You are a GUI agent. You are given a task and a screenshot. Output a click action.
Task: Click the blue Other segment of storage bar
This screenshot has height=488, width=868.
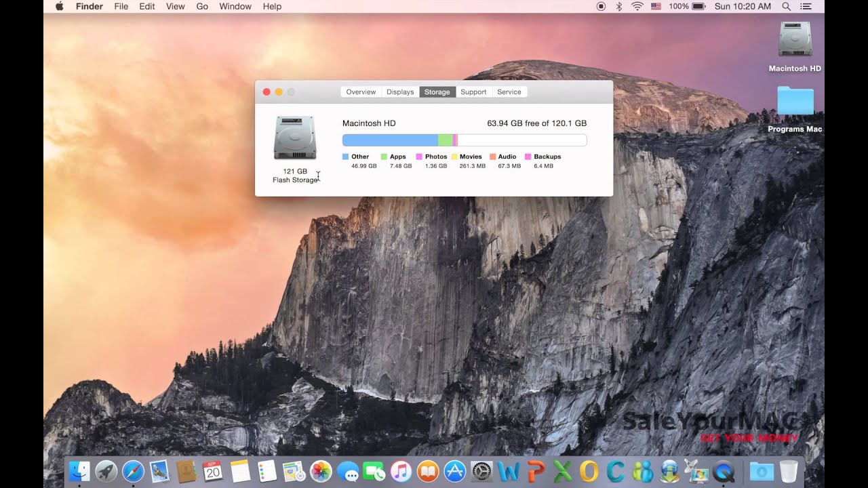391,140
